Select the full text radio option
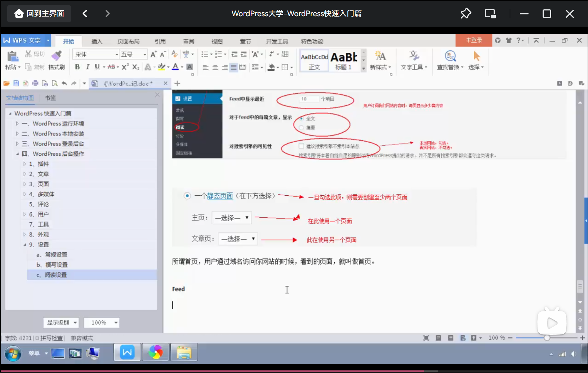588x373 pixels. tap(302, 118)
